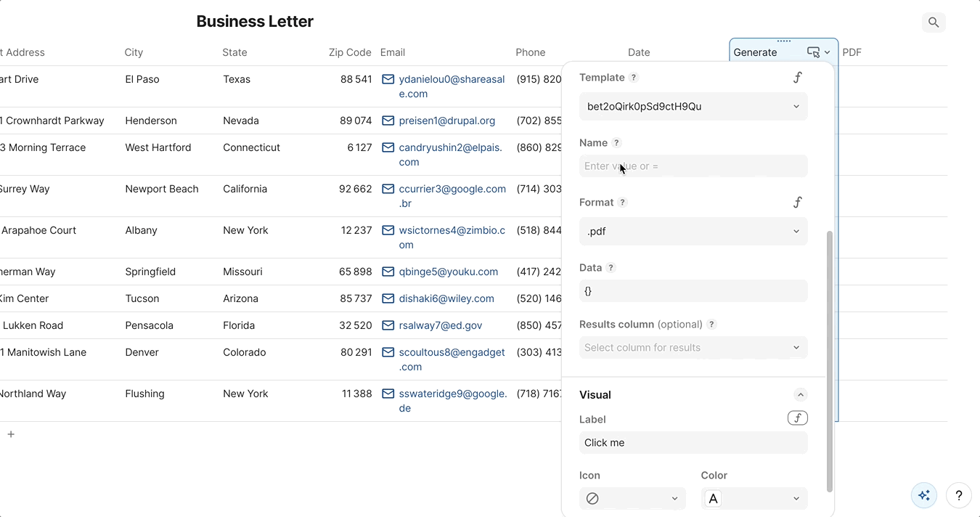Open the AI sparkle assistant button
The height and width of the screenshot is (517, 980).
(x=924, y=495)
